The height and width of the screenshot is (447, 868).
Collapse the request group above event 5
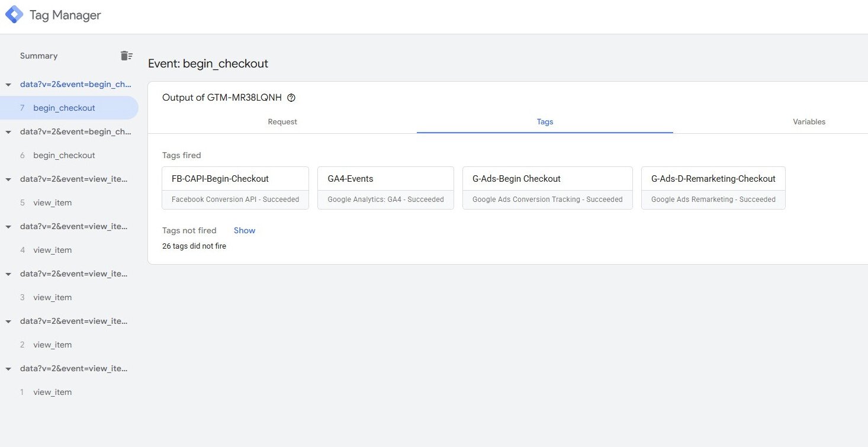point(8,179)
